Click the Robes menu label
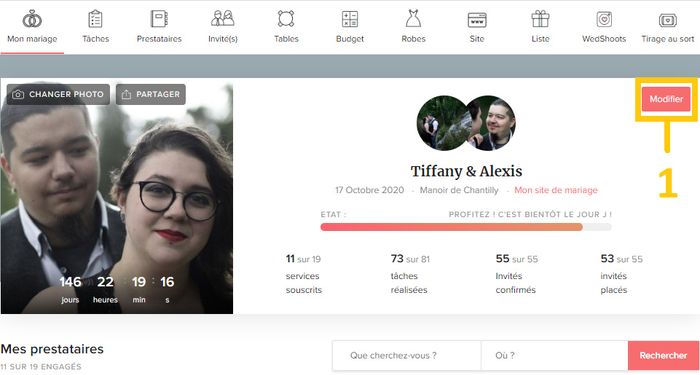Screen dimensions: 700x375 tap(413, 39)
